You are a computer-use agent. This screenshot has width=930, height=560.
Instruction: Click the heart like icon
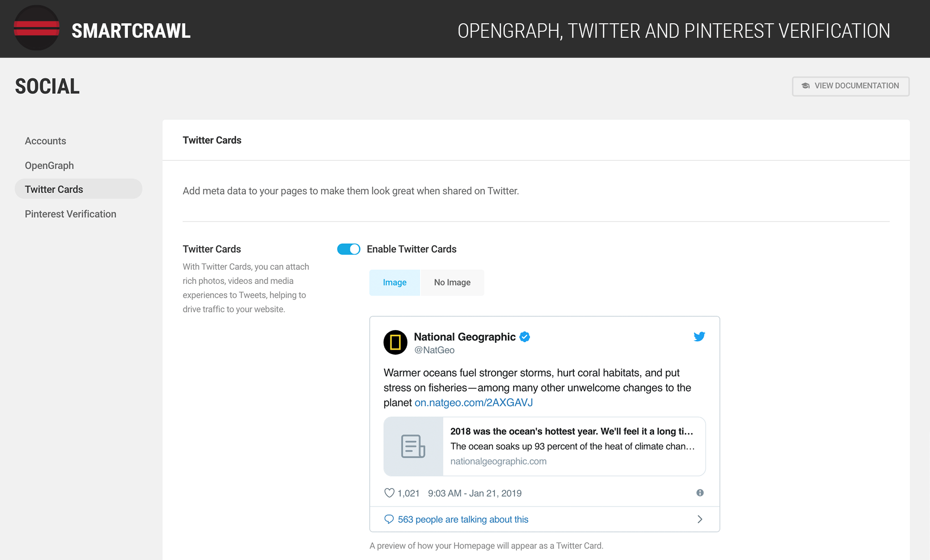(x=389, y=493)
